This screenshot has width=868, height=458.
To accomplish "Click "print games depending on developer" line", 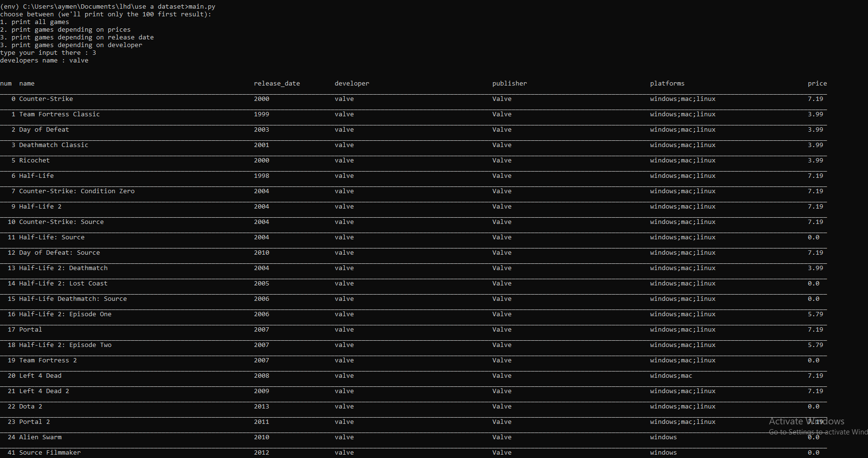I will (x=71, y=45).
